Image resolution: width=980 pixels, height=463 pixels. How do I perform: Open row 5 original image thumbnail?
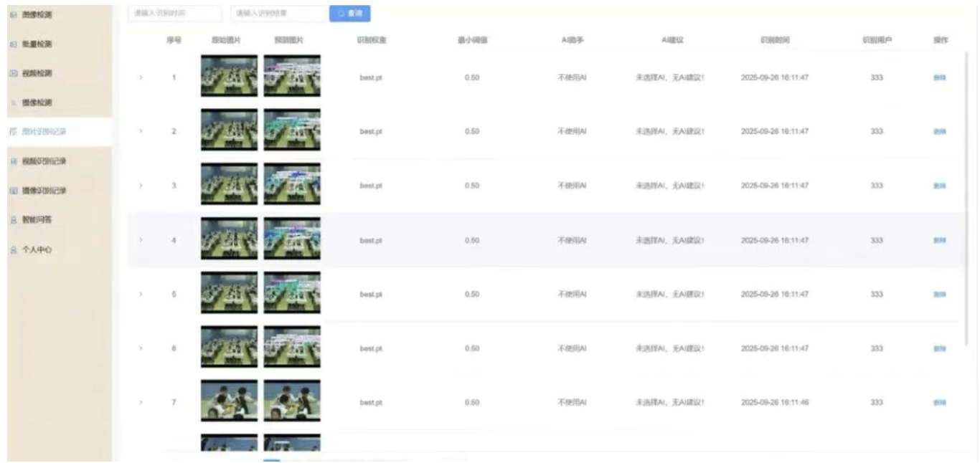pos(229,292)
